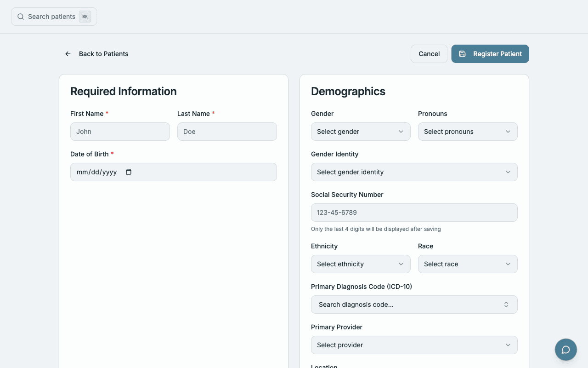Click the Gender Identity label

coord(335,154)
